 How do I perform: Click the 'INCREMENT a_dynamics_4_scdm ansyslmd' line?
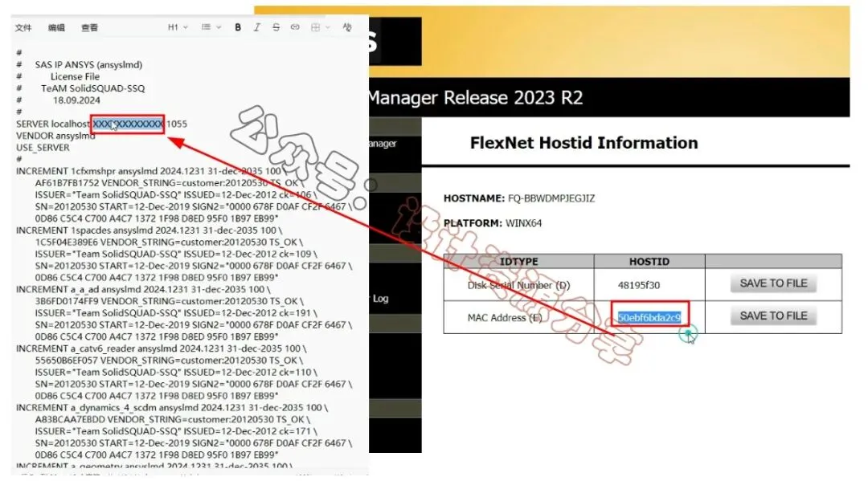[x=172, y=407]
